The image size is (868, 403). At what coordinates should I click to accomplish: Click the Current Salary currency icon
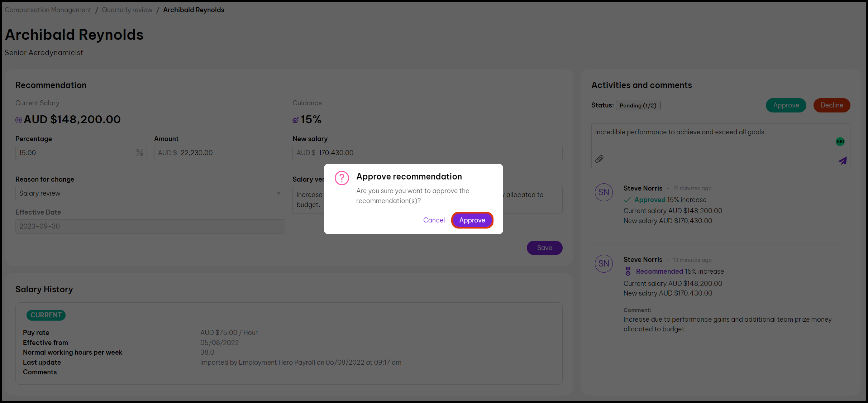[x=19, y=120]
